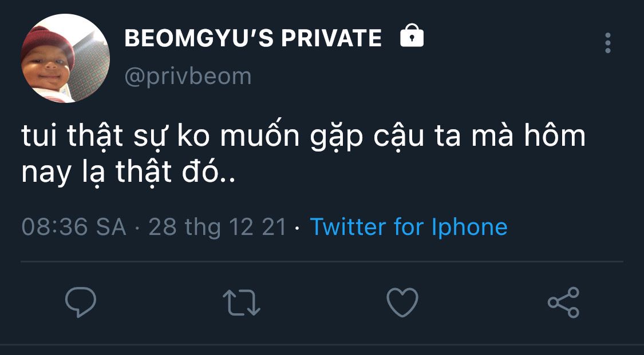Reply using the speech bubble icon
This screenshot has height=355, width=644.
[81, 303]
